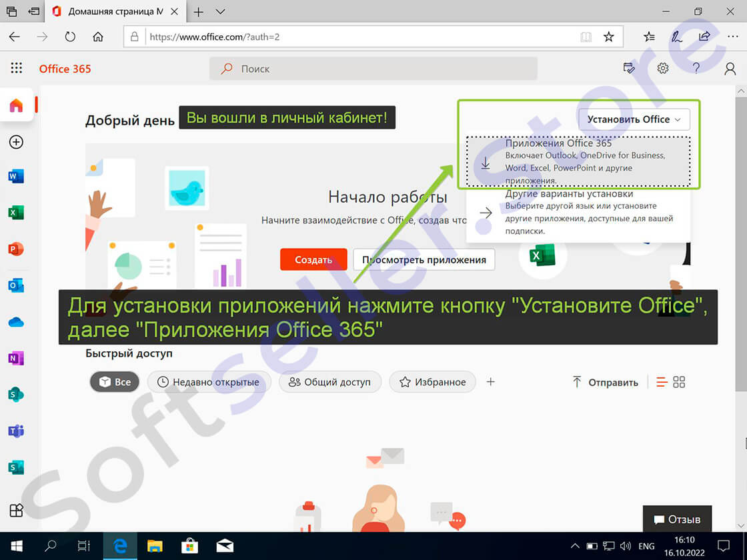Click into the Поиск search field
The image size is (747, 560).
373,69
